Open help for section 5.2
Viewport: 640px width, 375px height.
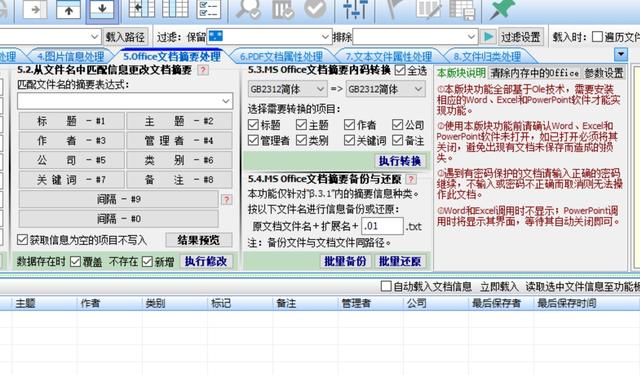tap(203, 70)
